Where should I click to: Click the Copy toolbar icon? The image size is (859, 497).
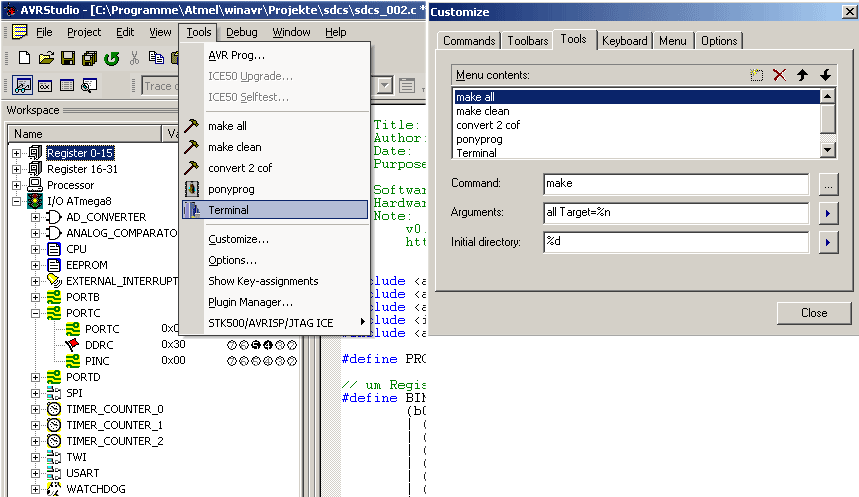pyautogui.click(x=156, y=58)
